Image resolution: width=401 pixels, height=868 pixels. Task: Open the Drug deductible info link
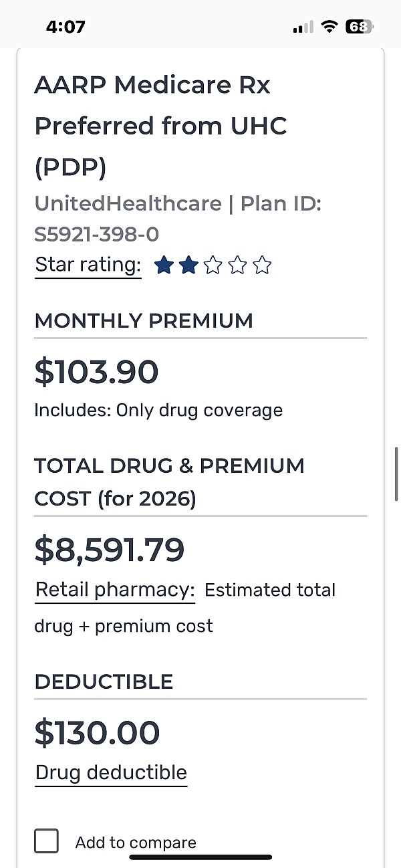pos(111,772)
